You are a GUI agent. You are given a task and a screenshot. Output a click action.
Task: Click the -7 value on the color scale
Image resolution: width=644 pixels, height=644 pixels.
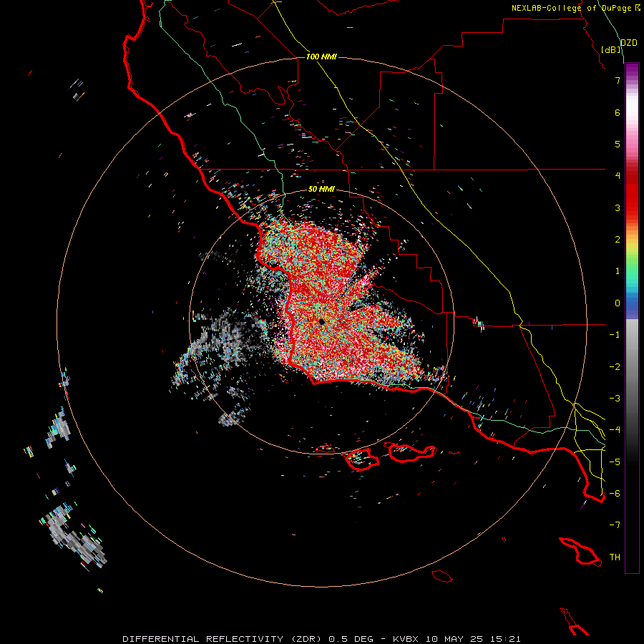pyautogui.click(x=615, y=525)
